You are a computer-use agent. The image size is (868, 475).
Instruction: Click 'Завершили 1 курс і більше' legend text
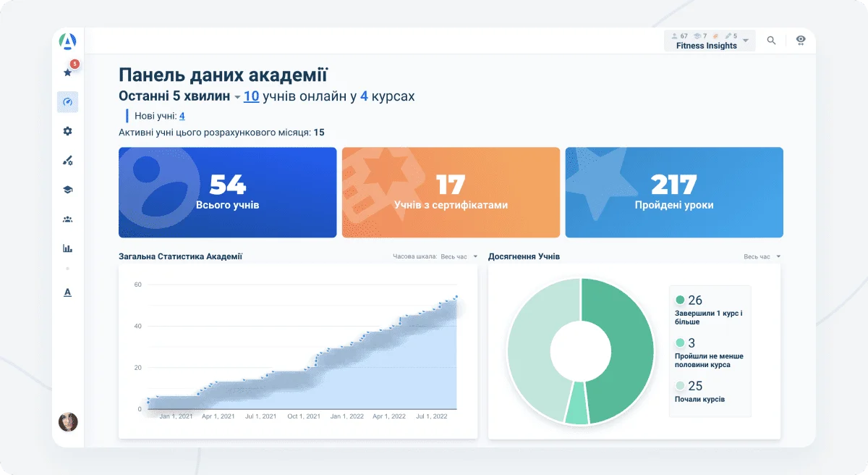pyautogui.click(x=709, y=318)
